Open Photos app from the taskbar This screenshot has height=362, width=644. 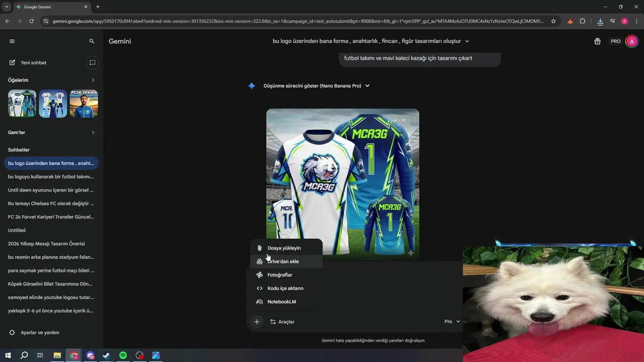coord(156,355)
